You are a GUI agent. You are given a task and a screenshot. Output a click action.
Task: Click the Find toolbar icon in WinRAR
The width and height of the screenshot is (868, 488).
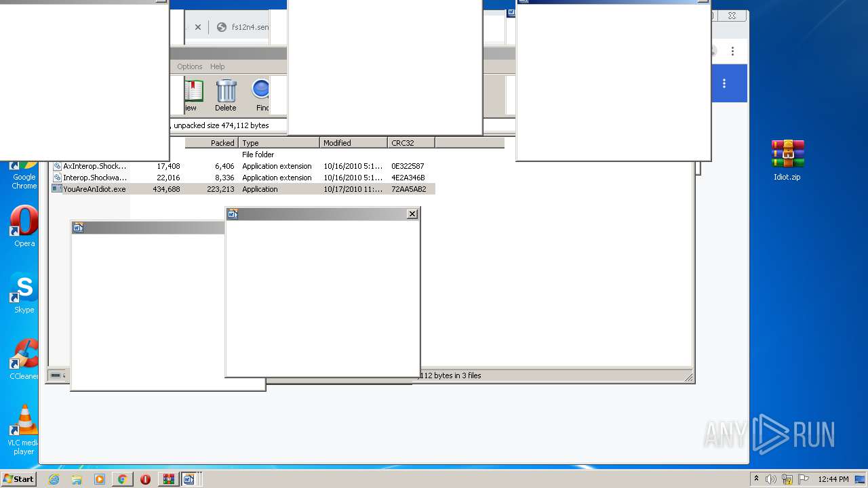point(262,96)
